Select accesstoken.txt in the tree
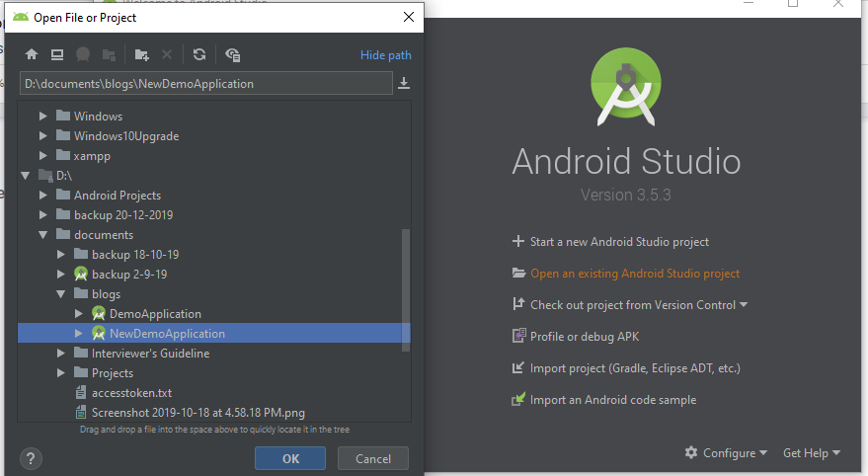 point(131,393)
